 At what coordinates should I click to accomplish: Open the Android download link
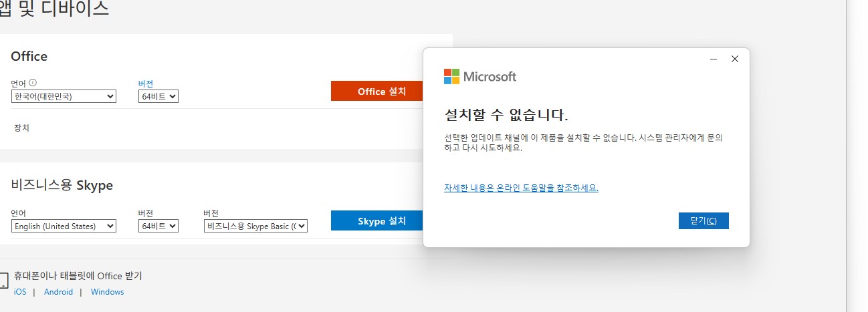click(x=58, y=292)
